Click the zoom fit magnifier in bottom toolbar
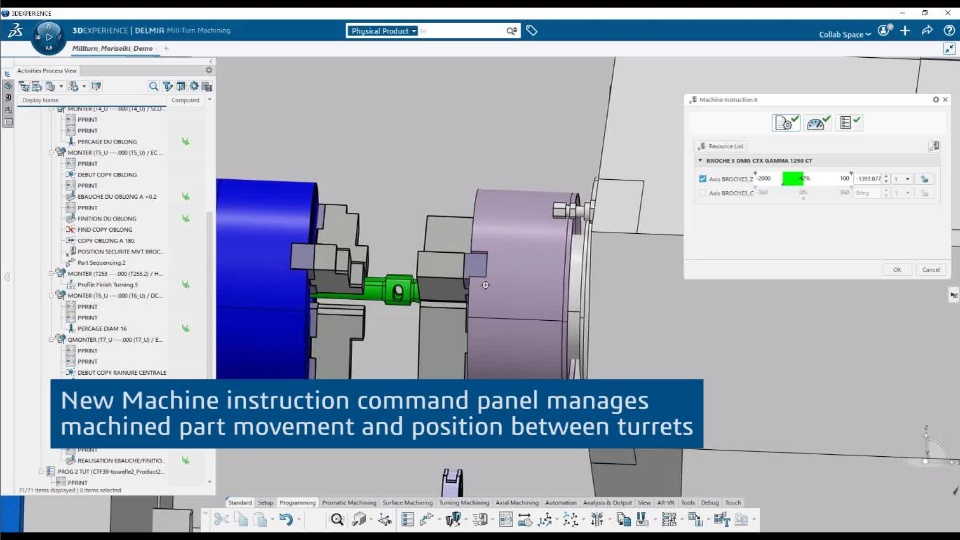Image resolution: width=960 pixels, height=540 pixels. 337,520
